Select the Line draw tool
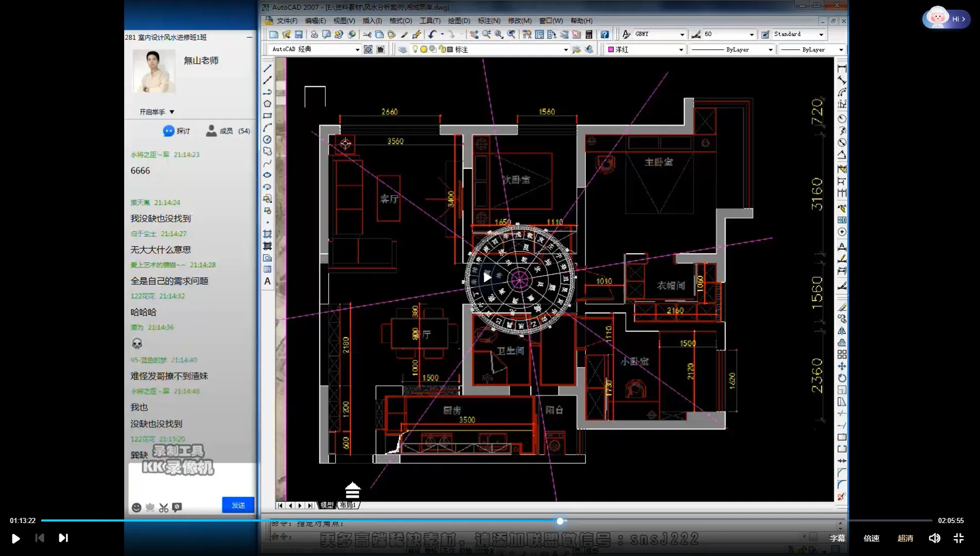Image resolution: width=980 pixels, height=556 pixels. pyautogui.click(x=267, y=68)
